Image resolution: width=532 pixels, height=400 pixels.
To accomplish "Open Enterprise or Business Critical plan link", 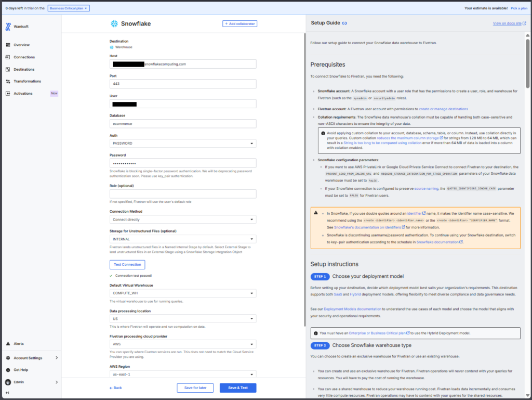I will tap(379, 333).
